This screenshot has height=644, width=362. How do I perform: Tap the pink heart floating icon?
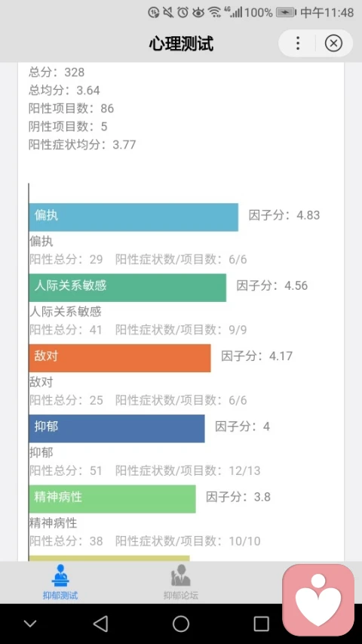coord(318,599)
